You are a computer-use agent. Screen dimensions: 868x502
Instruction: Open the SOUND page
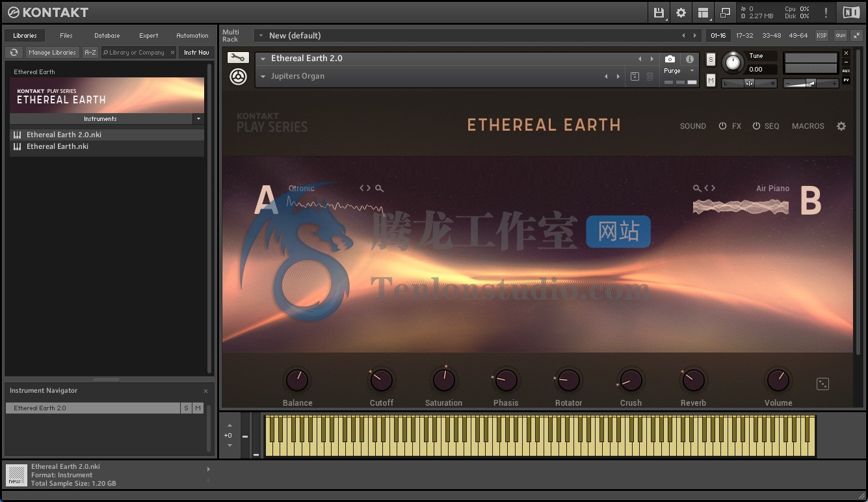coord(693,126)
